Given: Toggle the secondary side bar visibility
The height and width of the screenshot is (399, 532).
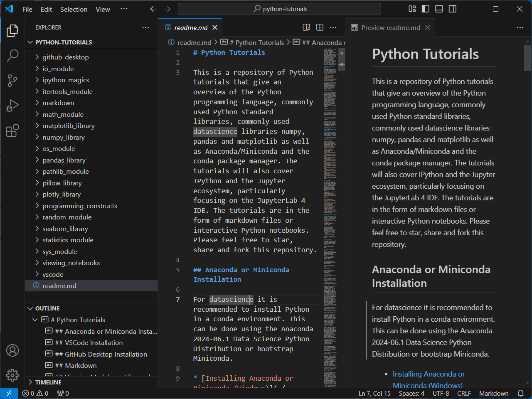Looking at the screenshot, I should tap(453, 9).
